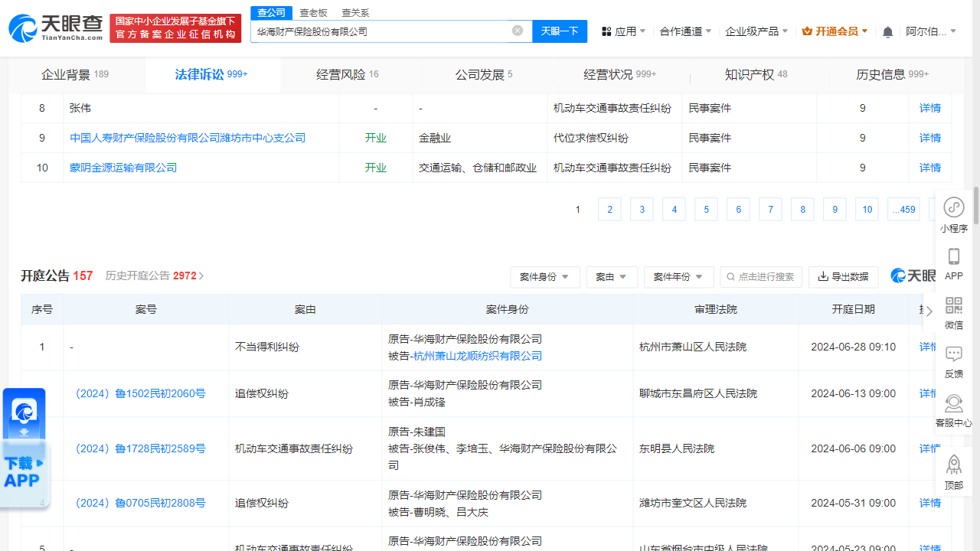
Task: Clear the search box text
Action: (x=518, y=31)
